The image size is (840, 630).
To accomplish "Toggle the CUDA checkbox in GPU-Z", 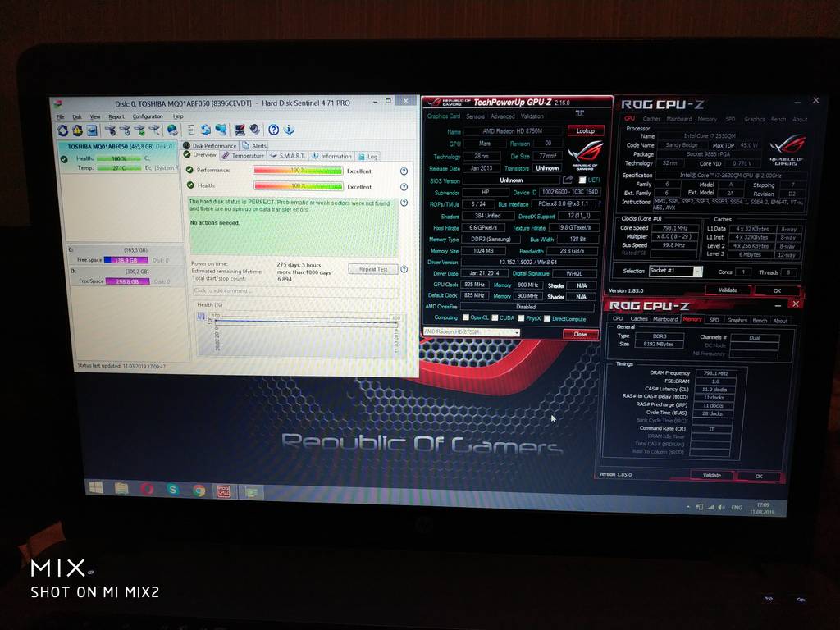I will click(x=495, y=318).
